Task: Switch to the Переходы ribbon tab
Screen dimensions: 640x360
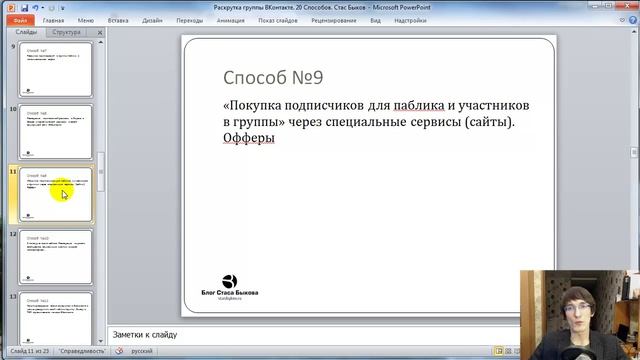Action: tap(190, 20)
